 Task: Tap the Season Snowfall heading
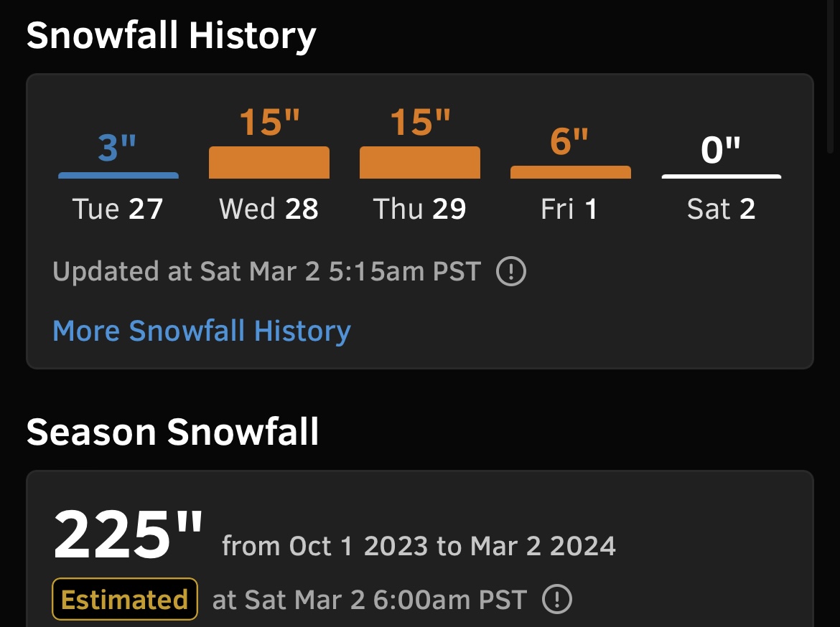pyautogui.click(x=172, y=432)
